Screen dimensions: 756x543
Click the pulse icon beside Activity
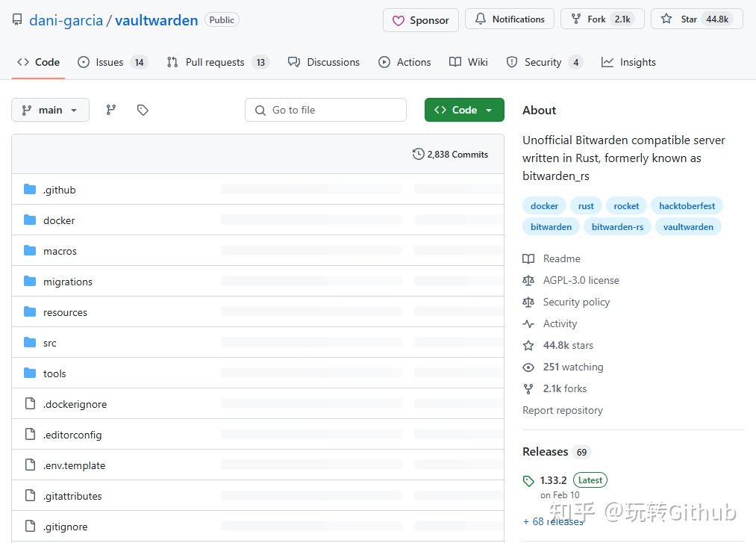coord(528,324)
